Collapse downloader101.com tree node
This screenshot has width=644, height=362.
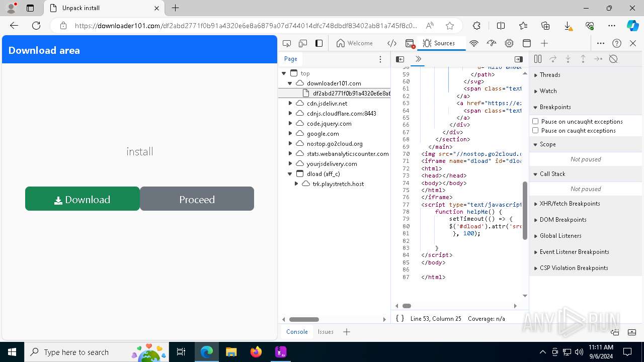(x=290, y=83)
